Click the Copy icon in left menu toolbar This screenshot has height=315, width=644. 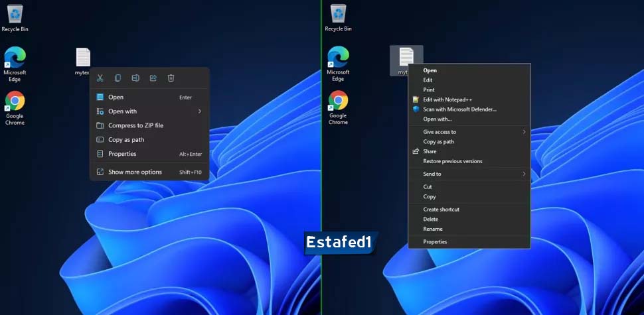point(118,78)
